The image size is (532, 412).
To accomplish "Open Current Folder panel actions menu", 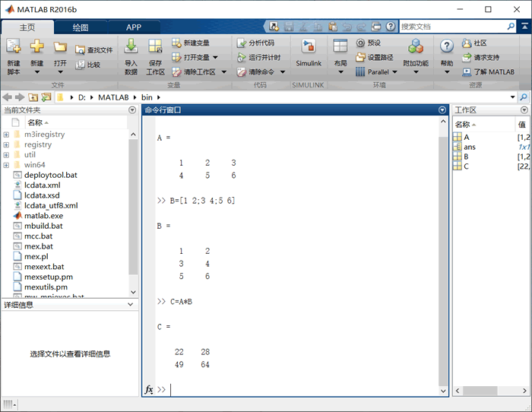I will [x=132, y=110].
